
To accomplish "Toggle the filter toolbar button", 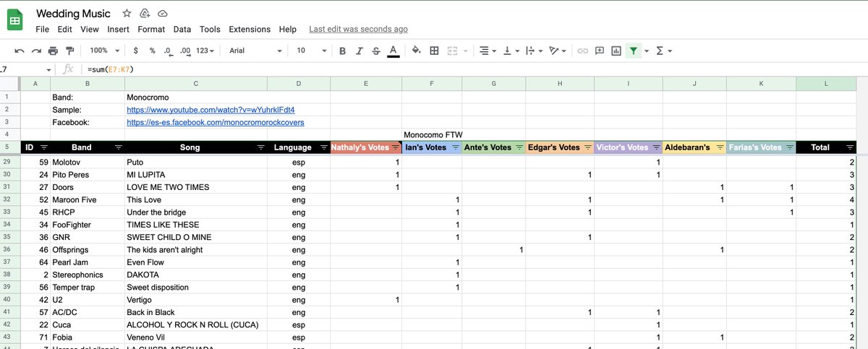I will click(x=634, y=51).
